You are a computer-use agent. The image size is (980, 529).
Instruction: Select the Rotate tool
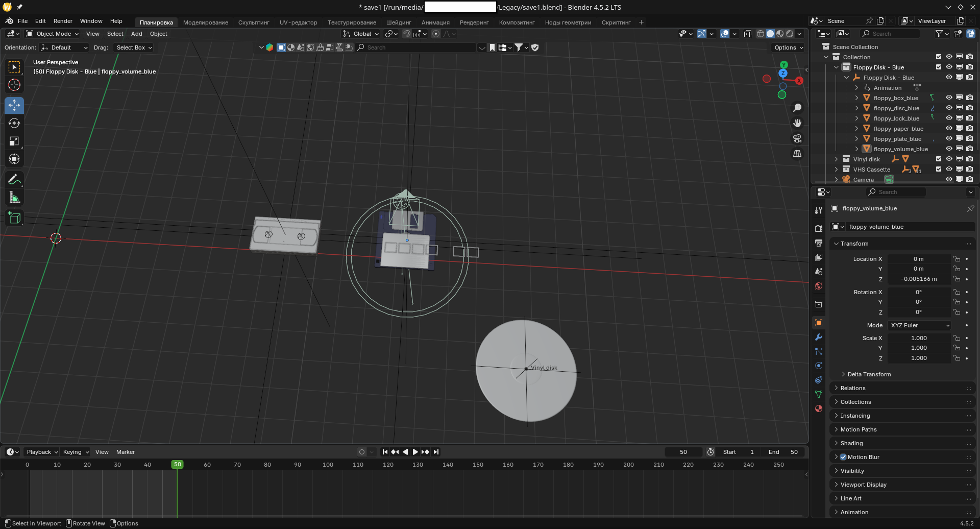pos(14,123)
